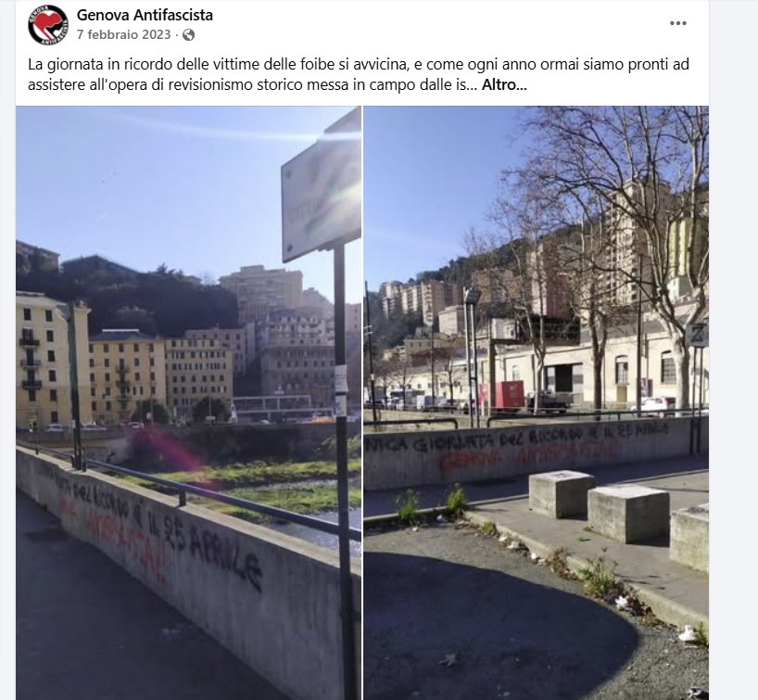Screen dimensions: 758x700
Task: Expand the post text with 'Altro...'
Action: tap(504, 85)
